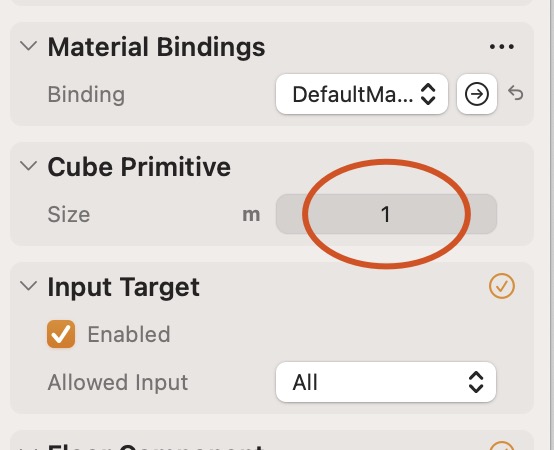Revert the binding with the undo arrow
Viewport: 554px width, 450px height.
click(x=515, y=94)
